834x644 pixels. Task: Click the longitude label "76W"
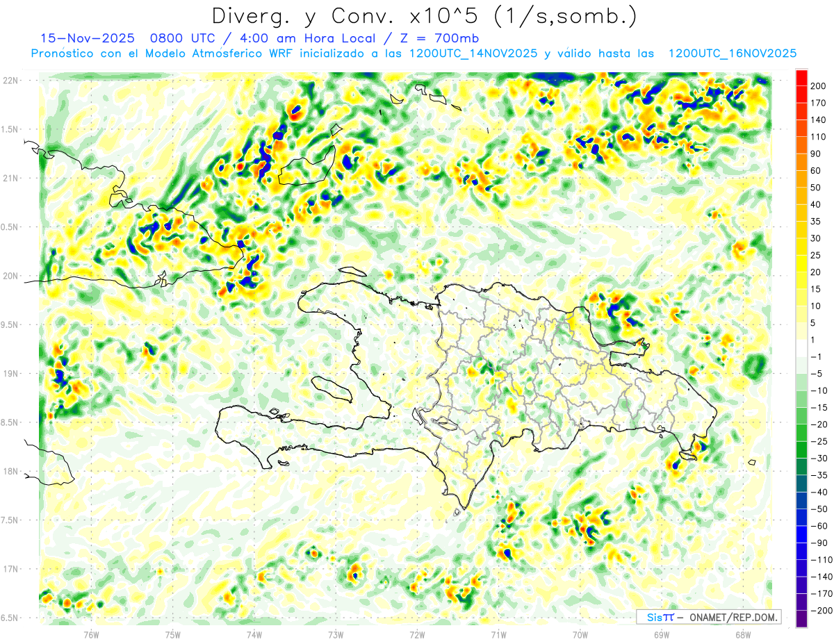(91, 635)
